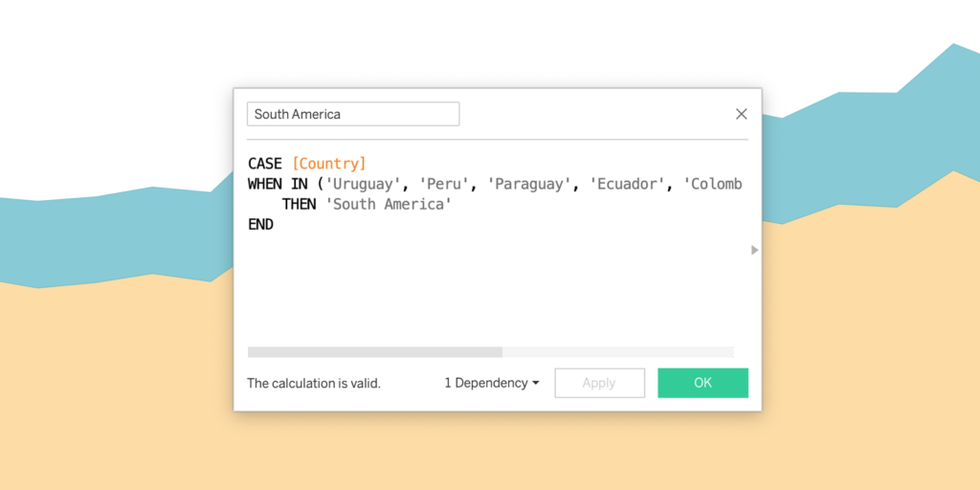
Task: Click the 'South America' result string
Action: (389, 205)
